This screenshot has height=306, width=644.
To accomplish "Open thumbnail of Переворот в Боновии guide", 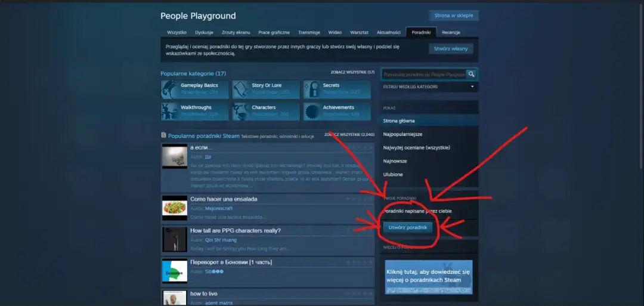I will [x=175, y=271].
